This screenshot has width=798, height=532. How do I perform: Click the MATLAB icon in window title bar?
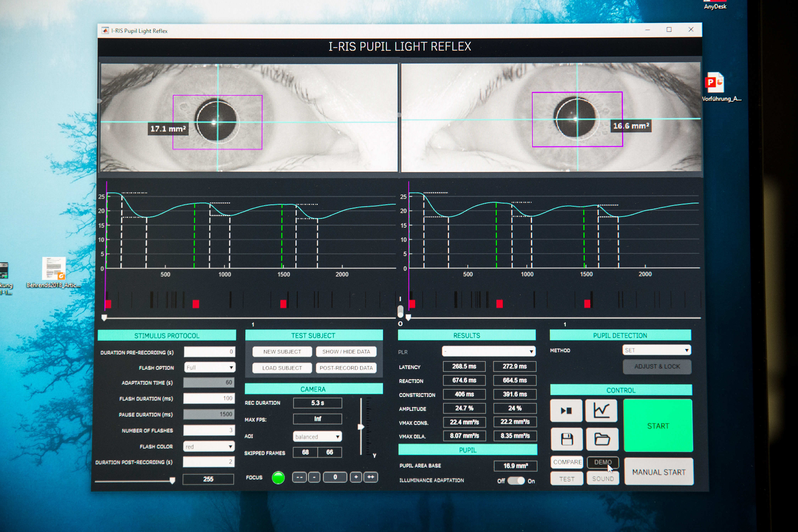105,30
